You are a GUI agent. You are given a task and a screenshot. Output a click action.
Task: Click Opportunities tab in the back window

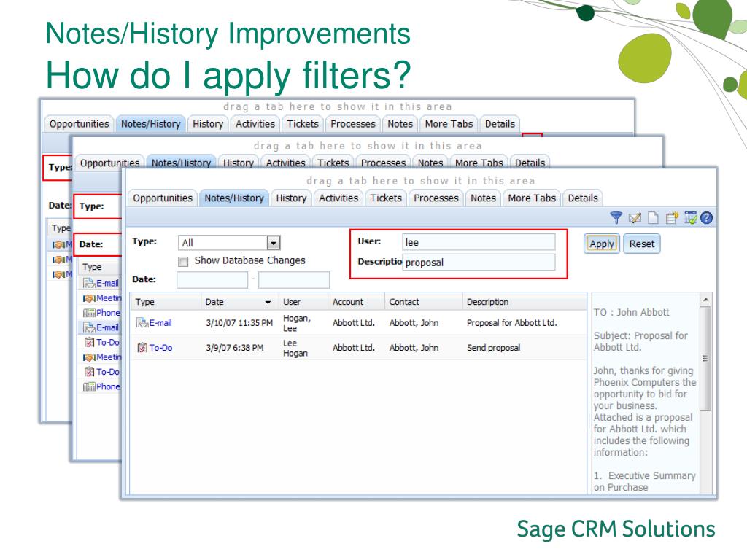(79, 124)
